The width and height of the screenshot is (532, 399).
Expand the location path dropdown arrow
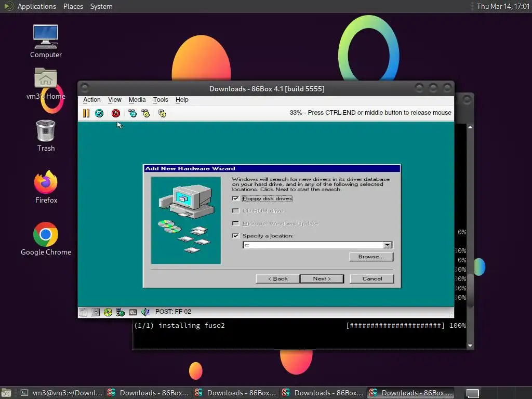coord(388,245)
